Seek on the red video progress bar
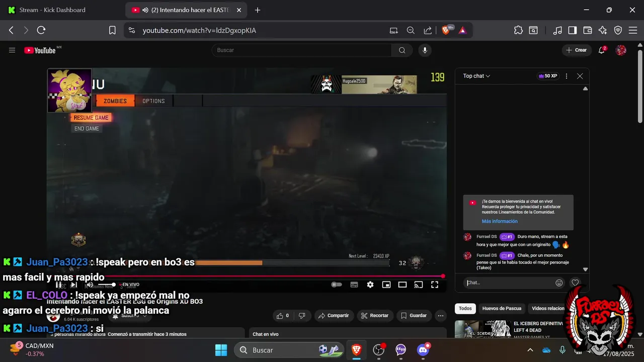This screenshot has height=362, width=644. [246, 276]
